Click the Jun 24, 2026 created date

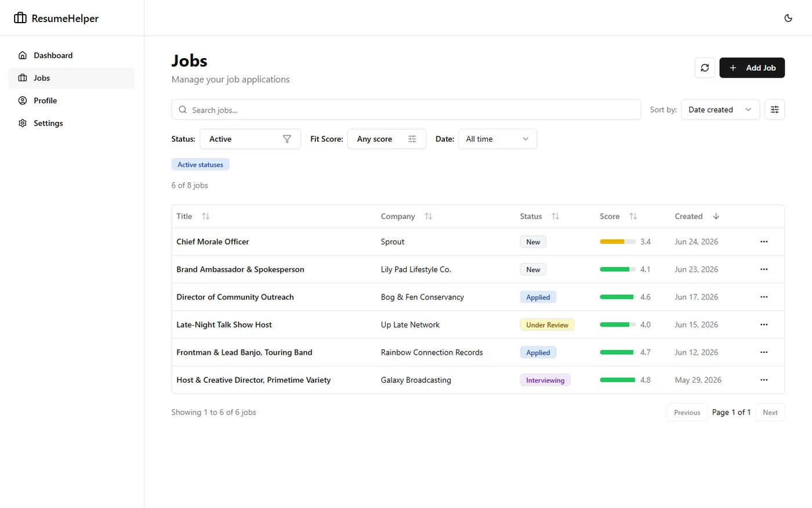click(x=696, y=242)
